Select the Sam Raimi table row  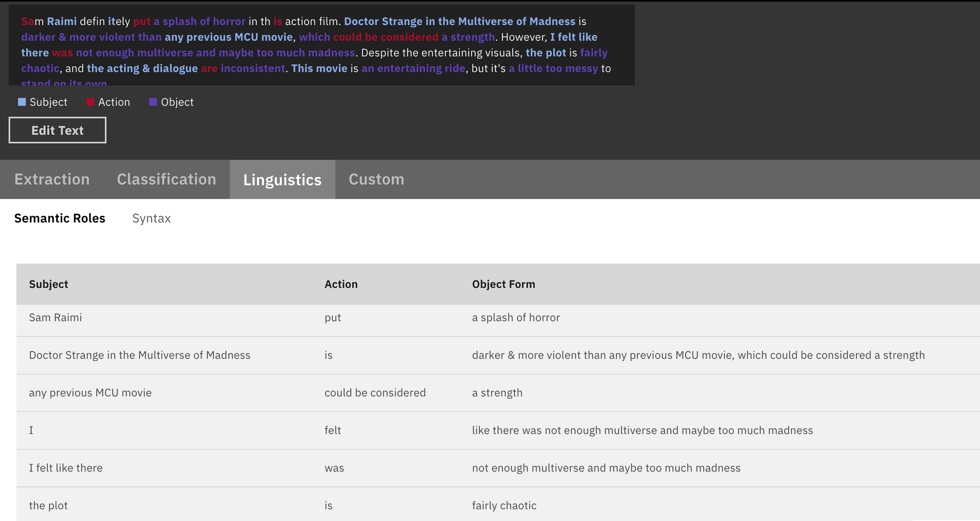click(55, 317)
